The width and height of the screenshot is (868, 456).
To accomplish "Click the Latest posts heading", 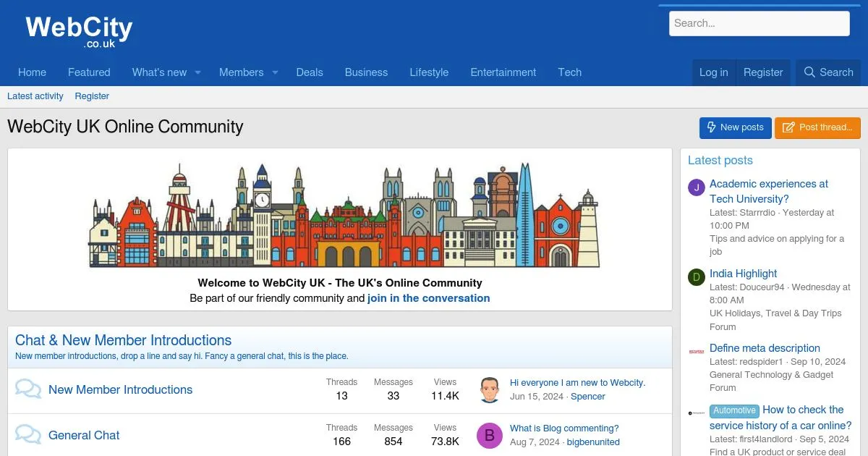I will 720,161.
